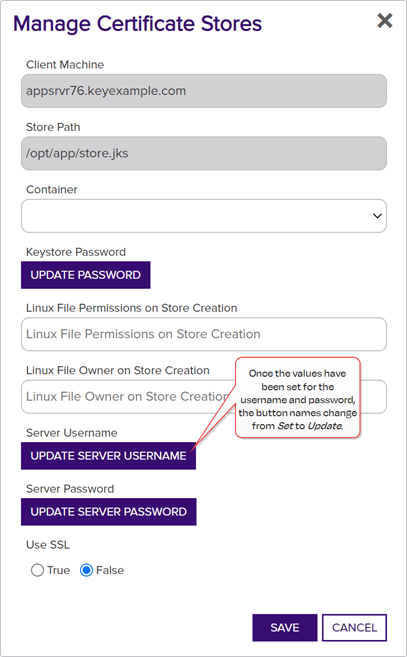Click Update Server Password button

(x=109, y=512)
